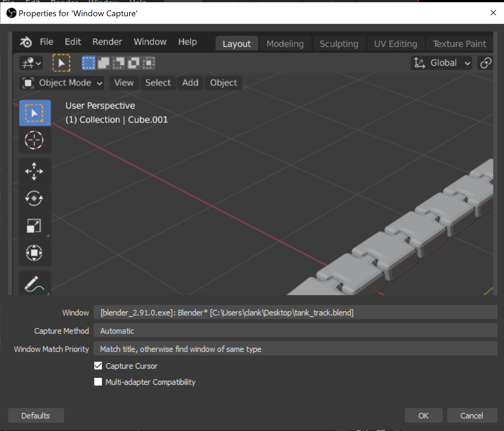Screen dimensions: 504x431
Task: Open the viewport Select menu
Action: [x=158, y=83]
